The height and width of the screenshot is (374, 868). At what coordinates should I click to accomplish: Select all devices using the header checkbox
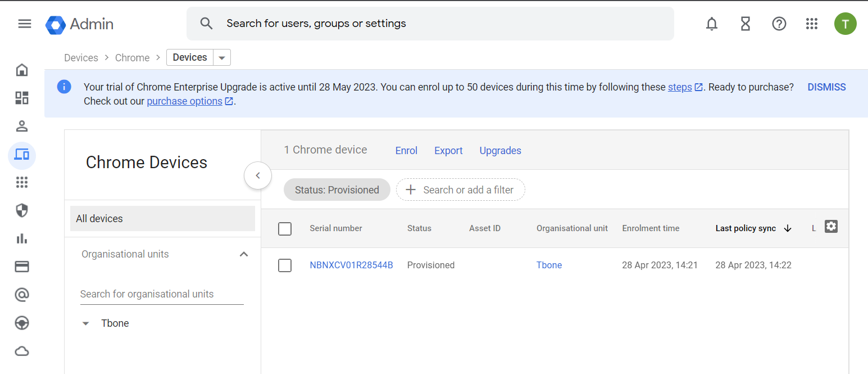[285, 229]
